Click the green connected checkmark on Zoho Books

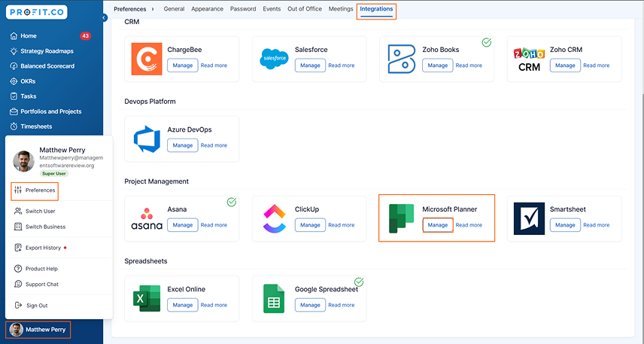point(486,42)
